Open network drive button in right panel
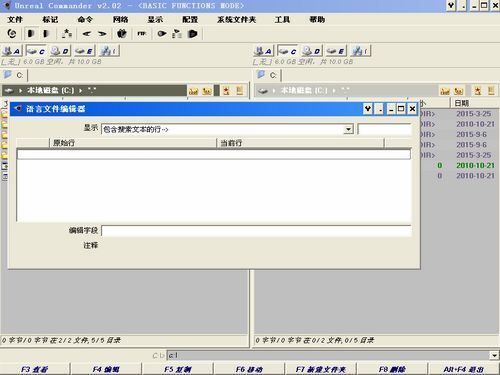Viewport: 500px width, 375px height. (x=361, y=51)
